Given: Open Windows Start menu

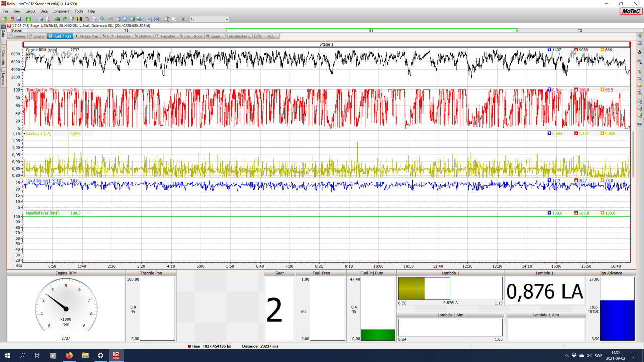Looking at the screenshot, I should [7, 355].
